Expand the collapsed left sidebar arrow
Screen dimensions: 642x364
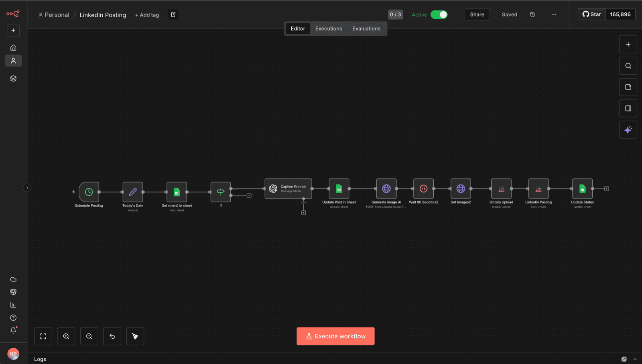click(27, 188)
